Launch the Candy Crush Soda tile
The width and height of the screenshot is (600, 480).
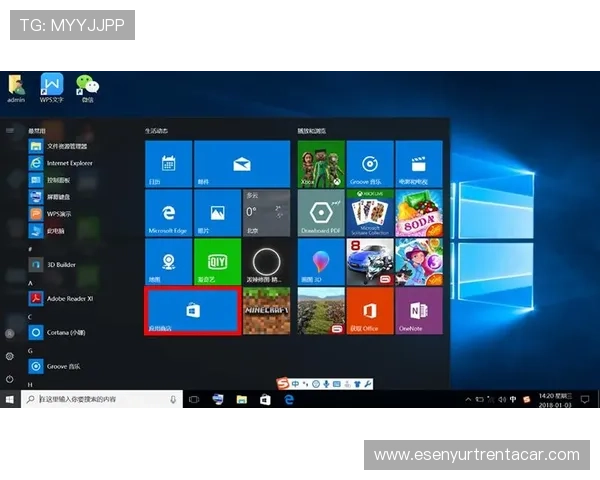pos(419,213)
